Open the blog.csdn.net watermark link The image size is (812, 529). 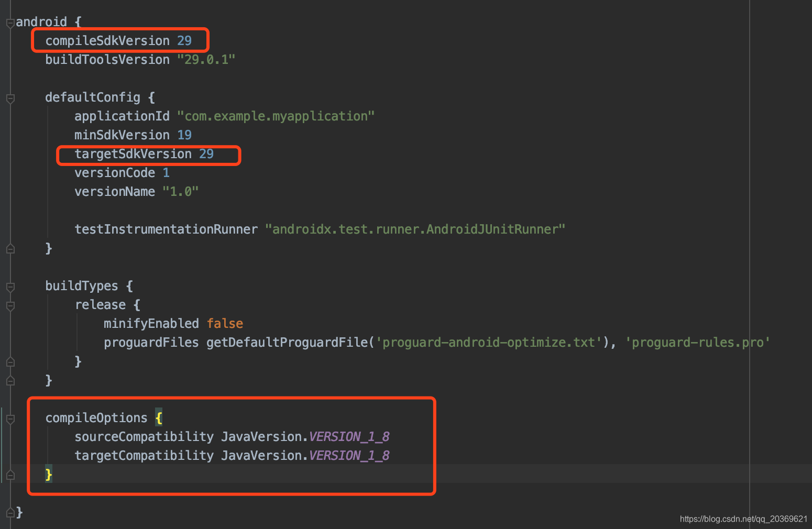744,520
